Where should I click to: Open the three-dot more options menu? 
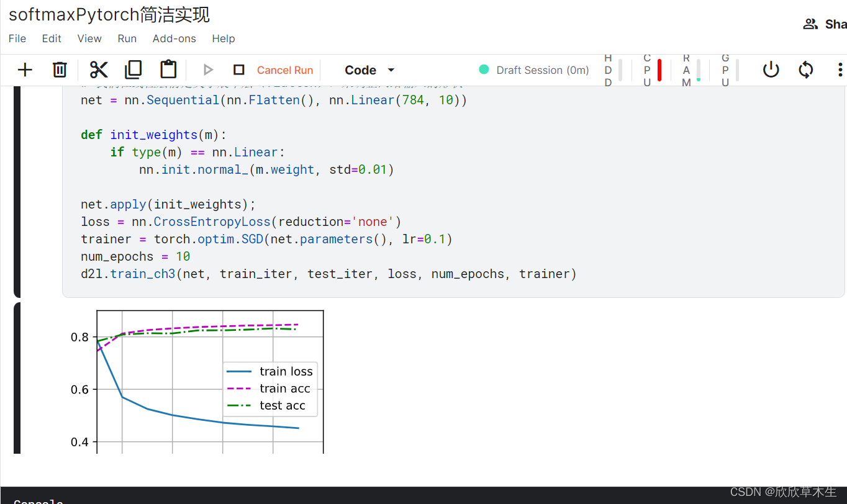[840, 70]
